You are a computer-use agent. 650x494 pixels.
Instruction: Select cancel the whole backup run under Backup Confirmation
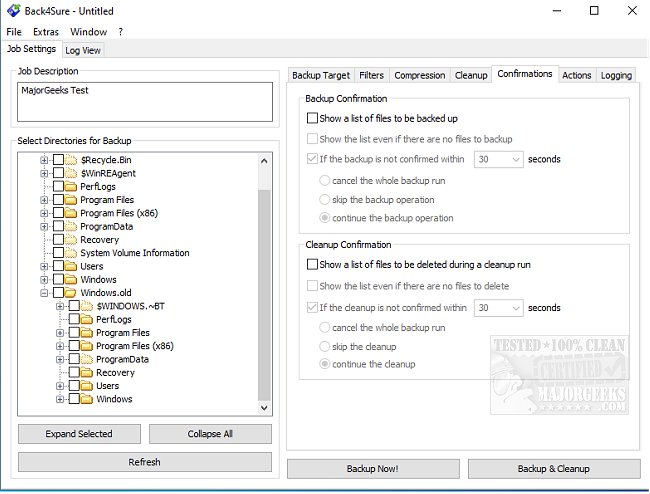[x=325, y=181]
